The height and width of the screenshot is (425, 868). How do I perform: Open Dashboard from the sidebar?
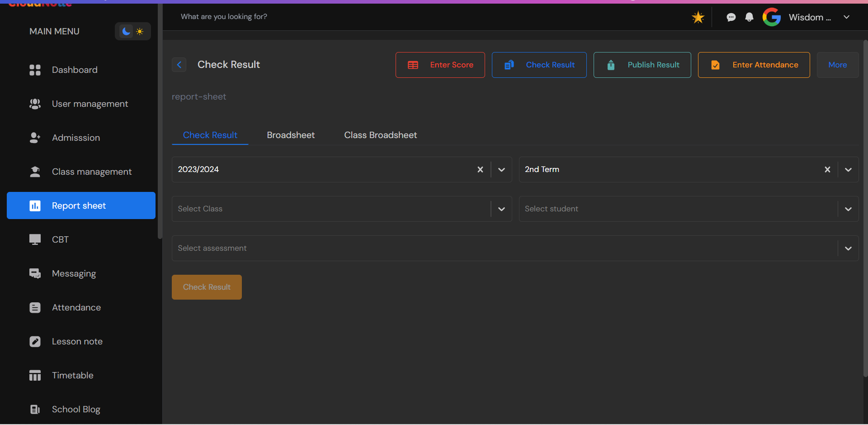[75, 70]
